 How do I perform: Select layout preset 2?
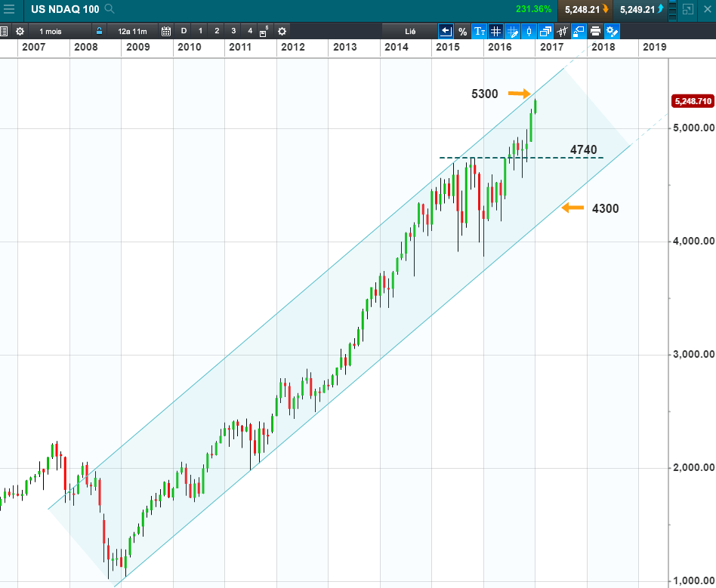click(x=217, y=31)
